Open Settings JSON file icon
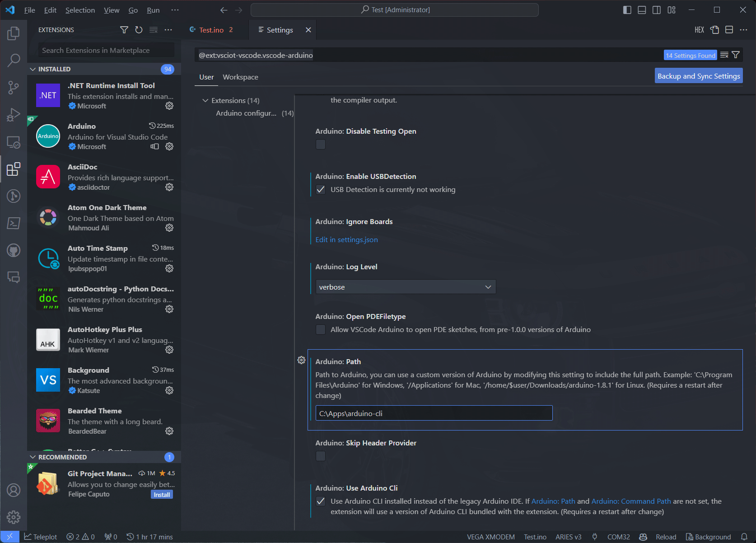756x543 pixels. coord(714,30)
